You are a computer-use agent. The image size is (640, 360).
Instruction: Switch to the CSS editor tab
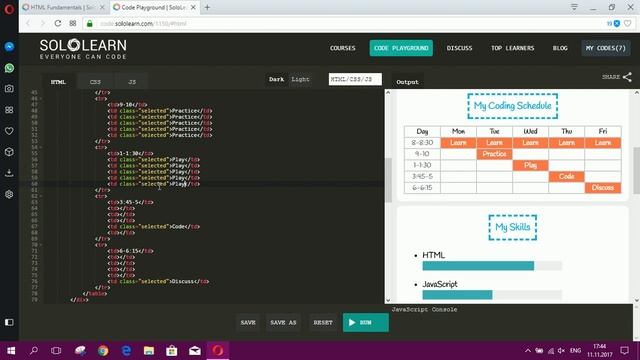pyautogui.click(x=95, y=82)
